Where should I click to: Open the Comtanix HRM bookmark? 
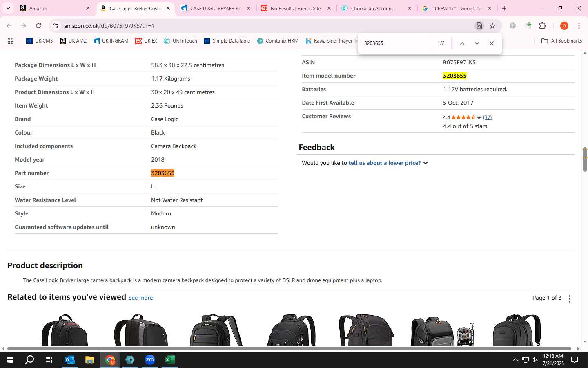278,41
